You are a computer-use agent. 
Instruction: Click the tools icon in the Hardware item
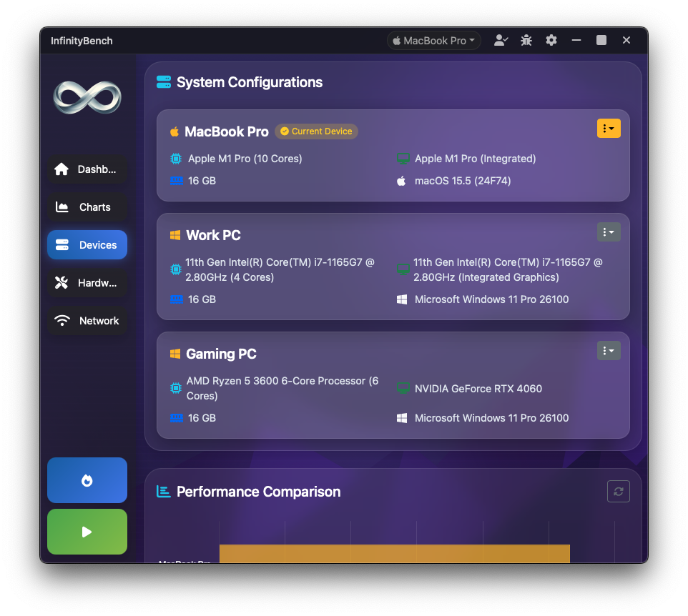pyautogui.click(x=62, y=283)
